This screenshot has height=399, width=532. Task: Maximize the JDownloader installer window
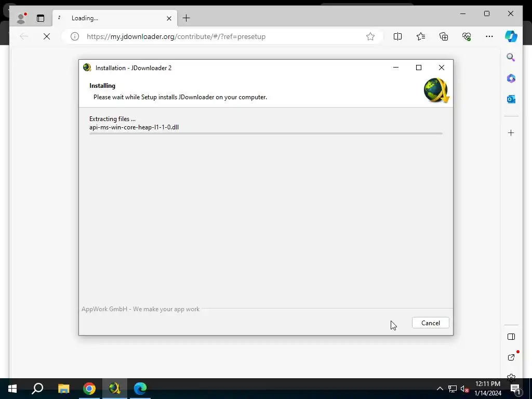(419, 68)
